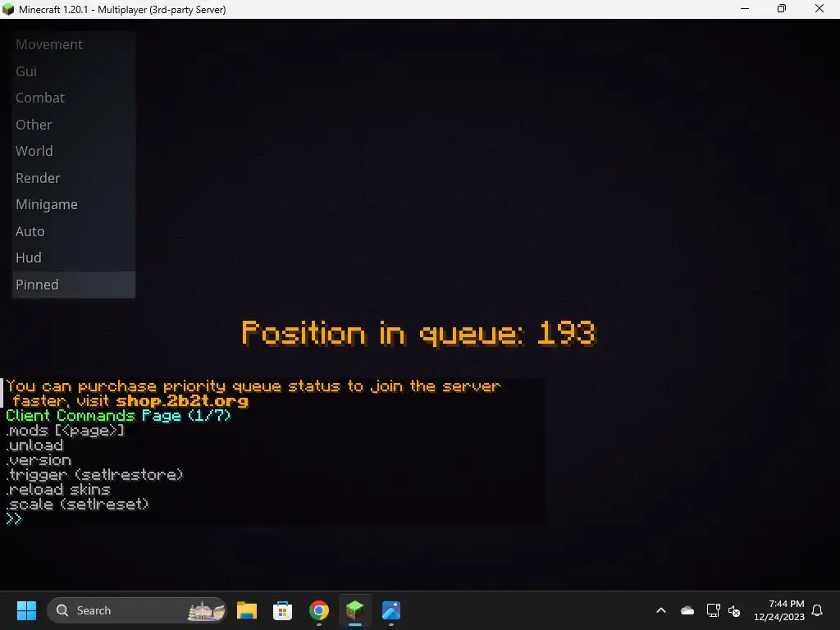Image resolution: width=840 pixels, height=630 pixels.
Task: Open network status tray icon
Action: [714, 610]
